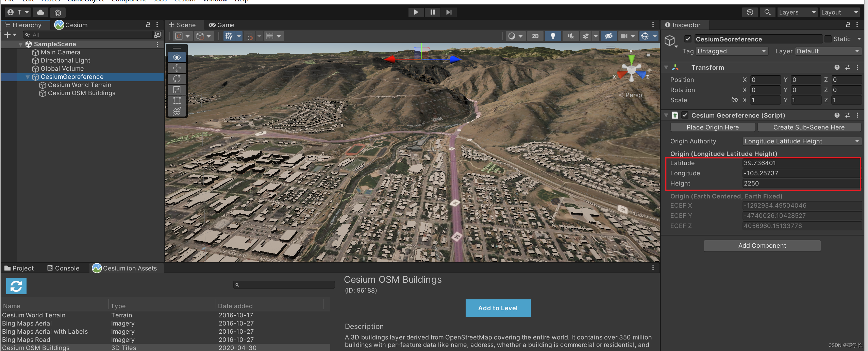Click the Pause button in toolbar
868x351 pixels.
click(433, 12)
